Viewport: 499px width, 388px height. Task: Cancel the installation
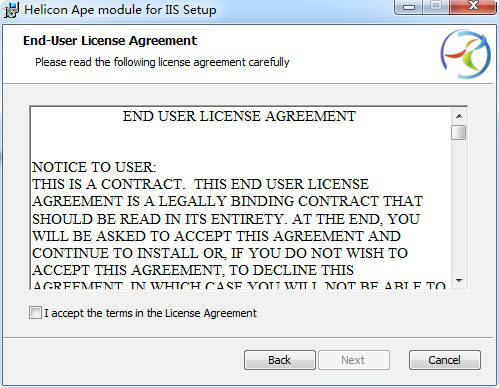[445, 360]
